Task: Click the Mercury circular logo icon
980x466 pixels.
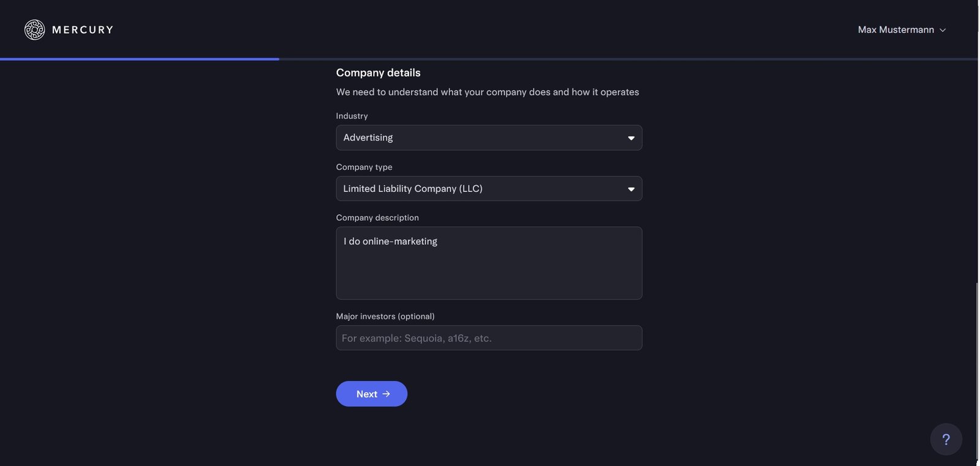Action: point(34,29)
